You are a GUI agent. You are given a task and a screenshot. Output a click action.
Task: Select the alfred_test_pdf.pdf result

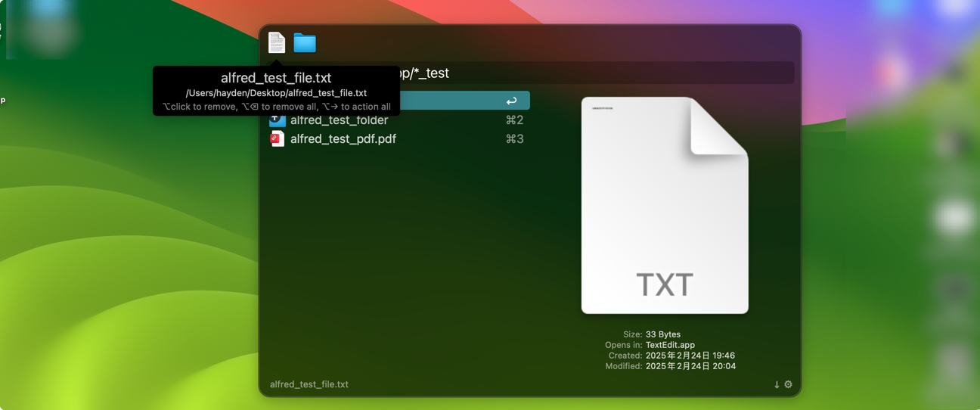pyautogui.click(x=343, y=138)
